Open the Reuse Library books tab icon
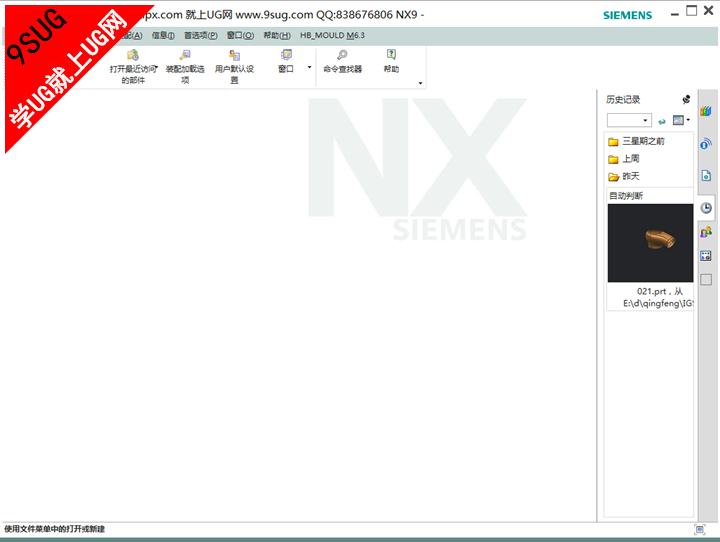This screenshot has width=720, height=542. click(706, 111)
